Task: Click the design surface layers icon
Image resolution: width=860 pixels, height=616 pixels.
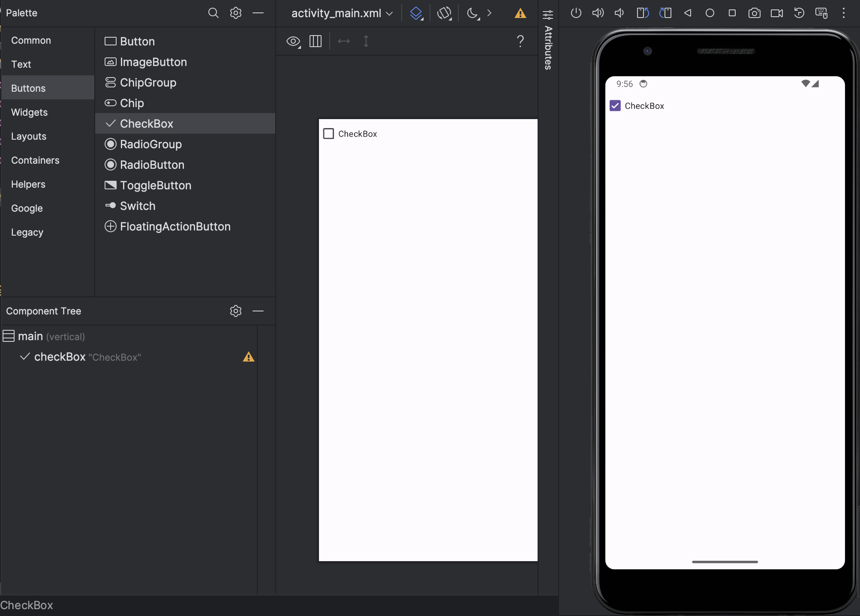Action: point(416,13)
